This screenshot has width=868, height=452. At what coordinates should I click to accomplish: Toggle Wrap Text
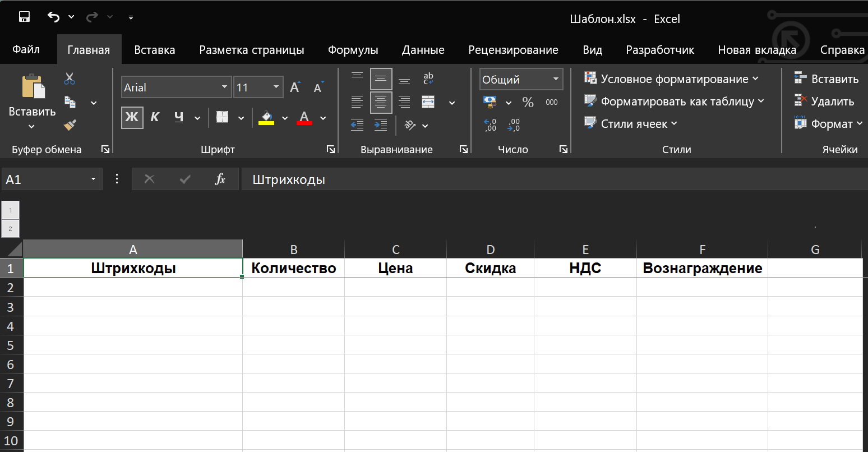(428, 79)
